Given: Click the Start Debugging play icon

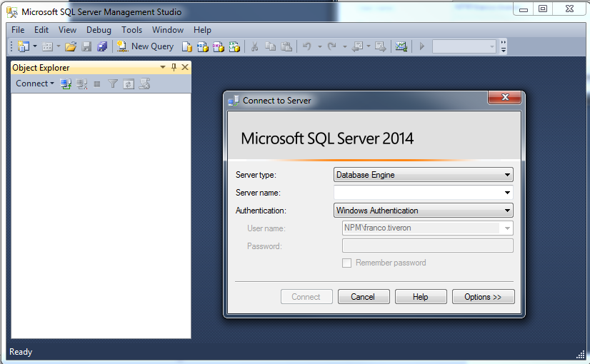Looking at the screenshot, I should coord(422,46).
